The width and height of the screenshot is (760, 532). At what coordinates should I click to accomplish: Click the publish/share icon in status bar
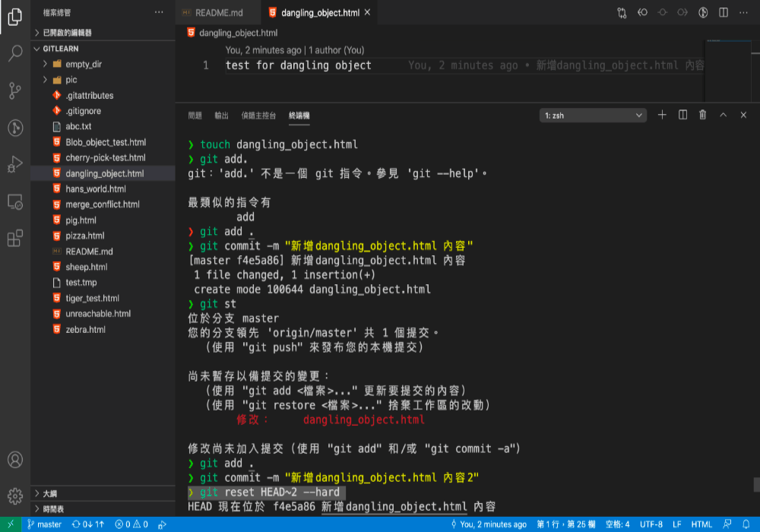point(163,524)
